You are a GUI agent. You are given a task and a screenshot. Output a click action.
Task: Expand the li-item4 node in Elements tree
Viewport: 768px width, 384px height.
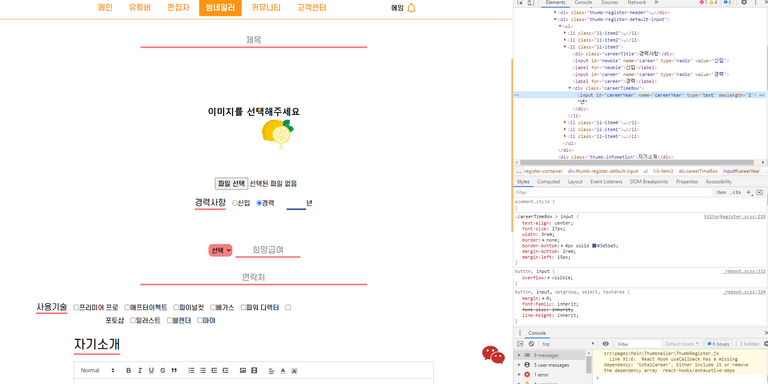[565, 122]
